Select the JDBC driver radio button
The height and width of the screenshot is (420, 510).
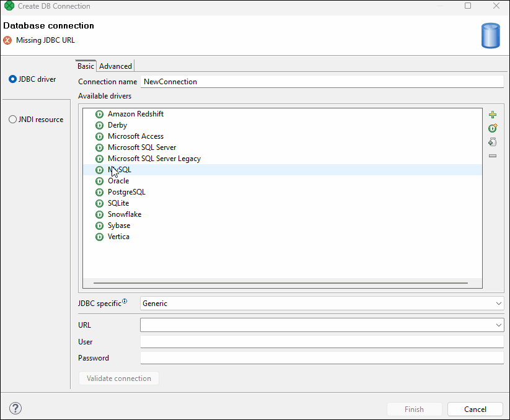(13, 79)
